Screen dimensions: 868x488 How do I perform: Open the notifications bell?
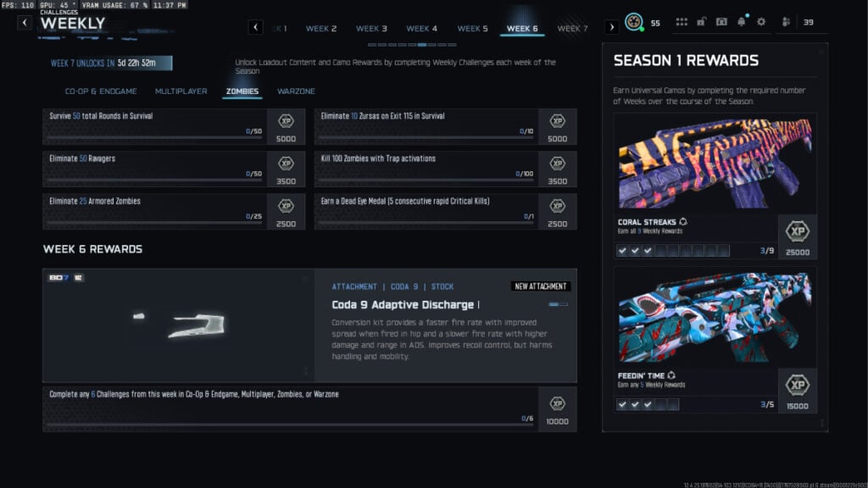tap(742, 23)
